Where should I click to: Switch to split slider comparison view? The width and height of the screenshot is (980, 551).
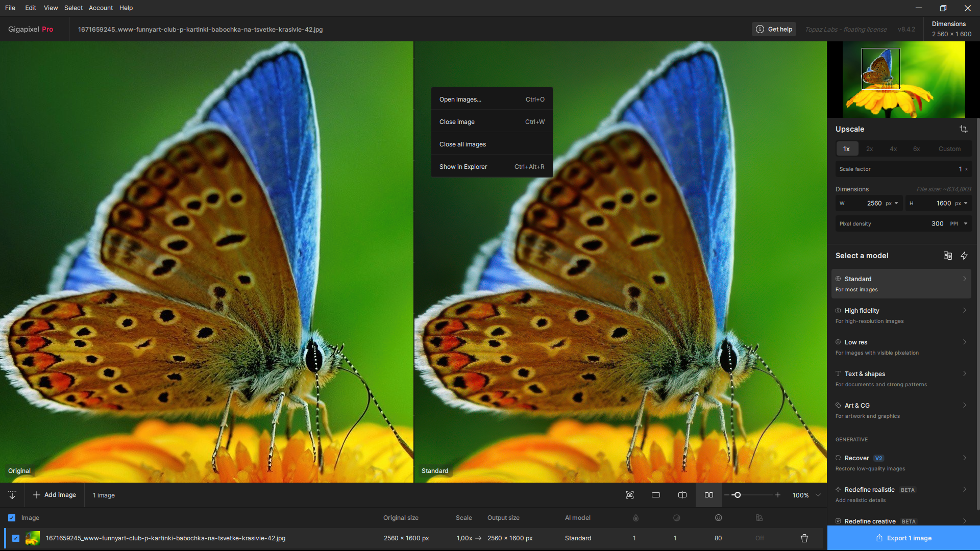682,495
